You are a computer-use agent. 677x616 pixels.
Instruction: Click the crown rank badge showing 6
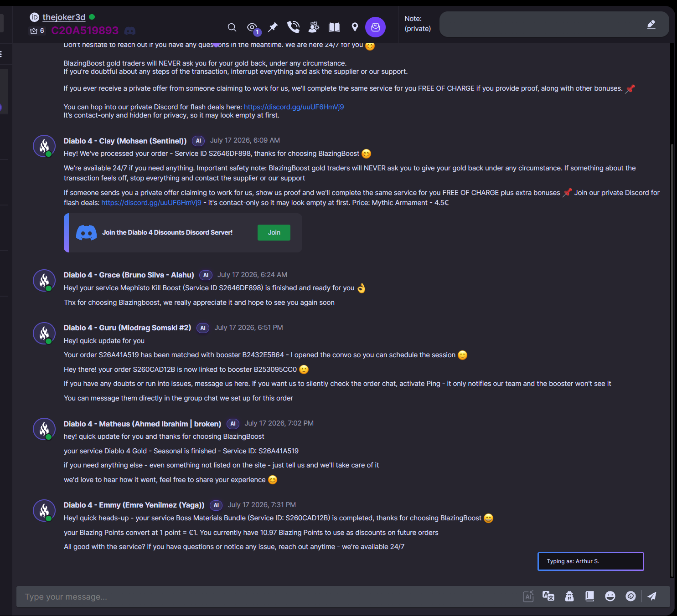(37, 31)
